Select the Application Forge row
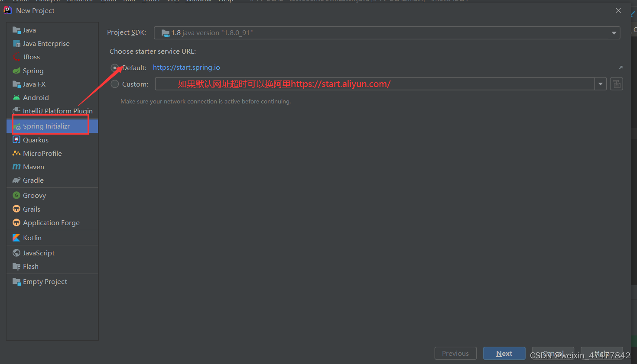Screen dimensions: 637x364 coord(52,222)
